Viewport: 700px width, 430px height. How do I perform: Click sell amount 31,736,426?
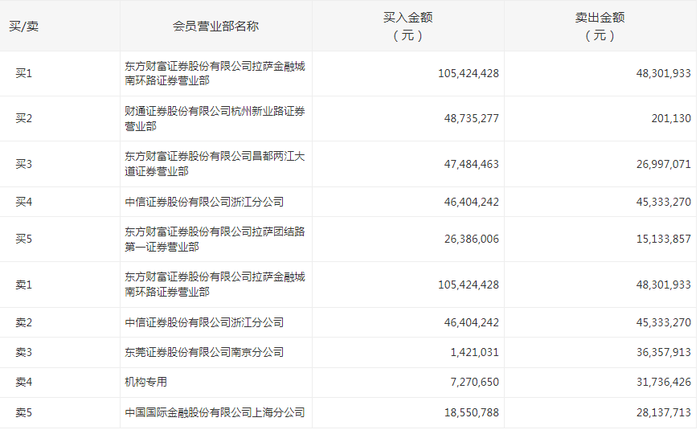tap(663, 382)
